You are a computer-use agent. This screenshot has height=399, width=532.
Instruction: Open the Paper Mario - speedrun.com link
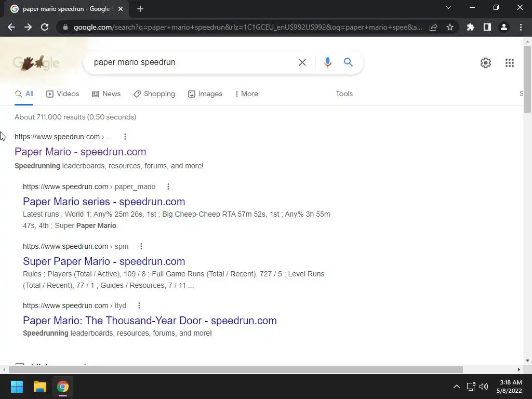point(81,152)
